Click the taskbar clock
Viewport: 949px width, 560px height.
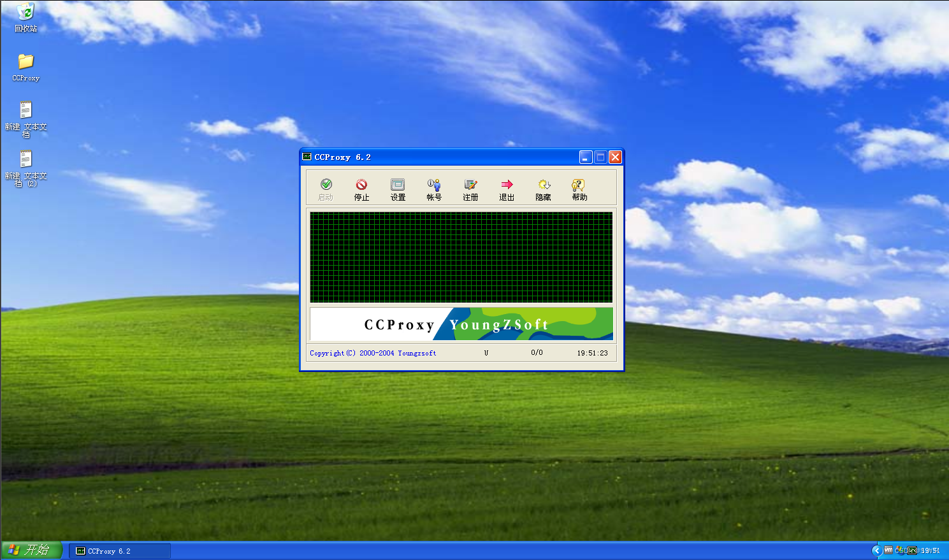click(930, 550)
